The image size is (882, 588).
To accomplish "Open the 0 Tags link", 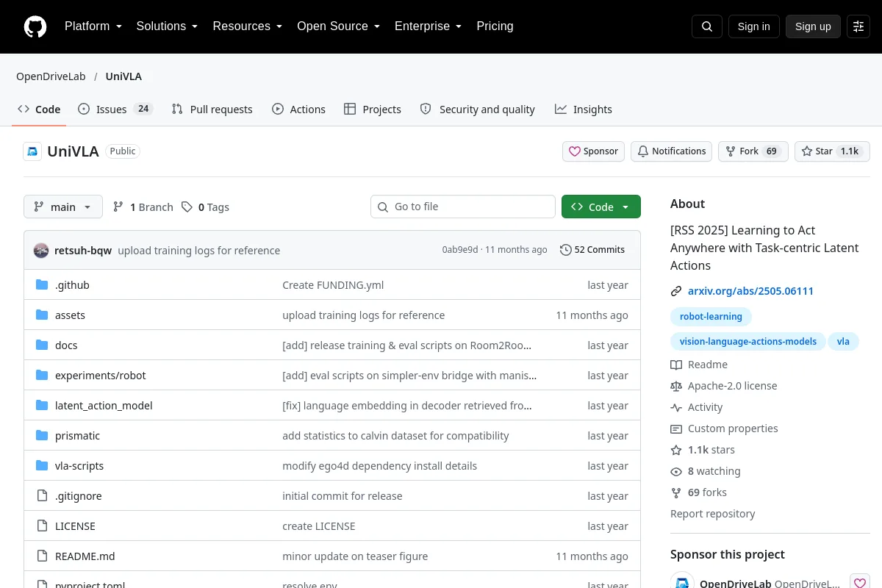I will (x=206, y=207).
